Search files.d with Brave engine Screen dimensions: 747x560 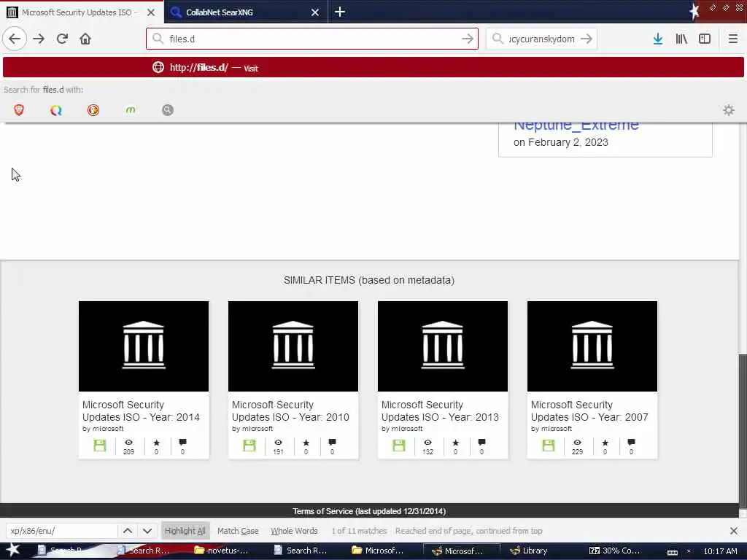(x=19, y=110)
